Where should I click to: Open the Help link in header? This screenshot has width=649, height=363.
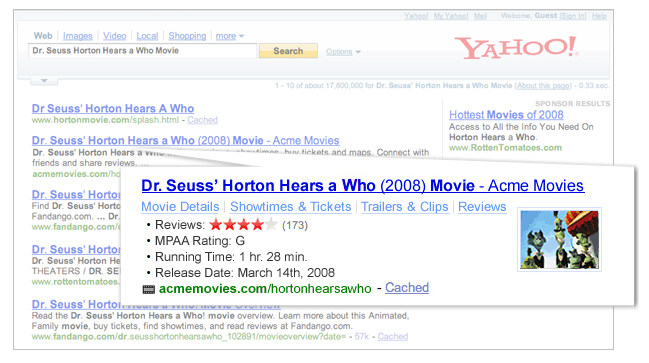[x=599, y=16]
